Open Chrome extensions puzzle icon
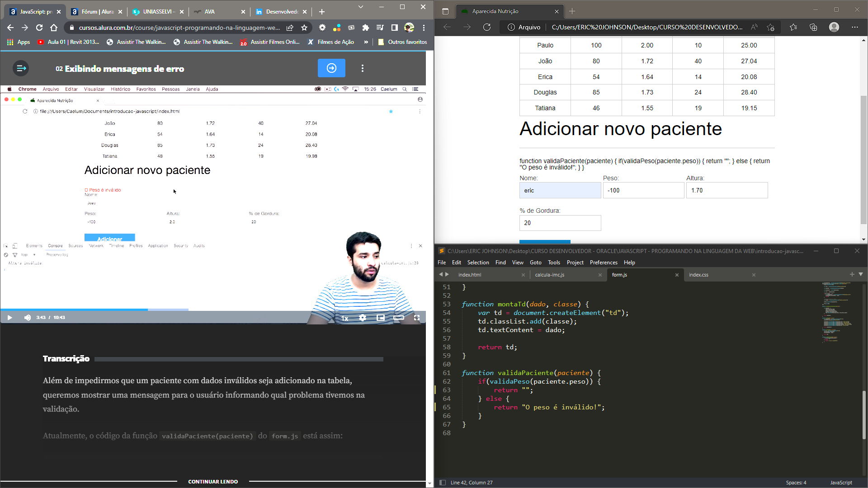 pyautogui.click(x=366, y=28)
